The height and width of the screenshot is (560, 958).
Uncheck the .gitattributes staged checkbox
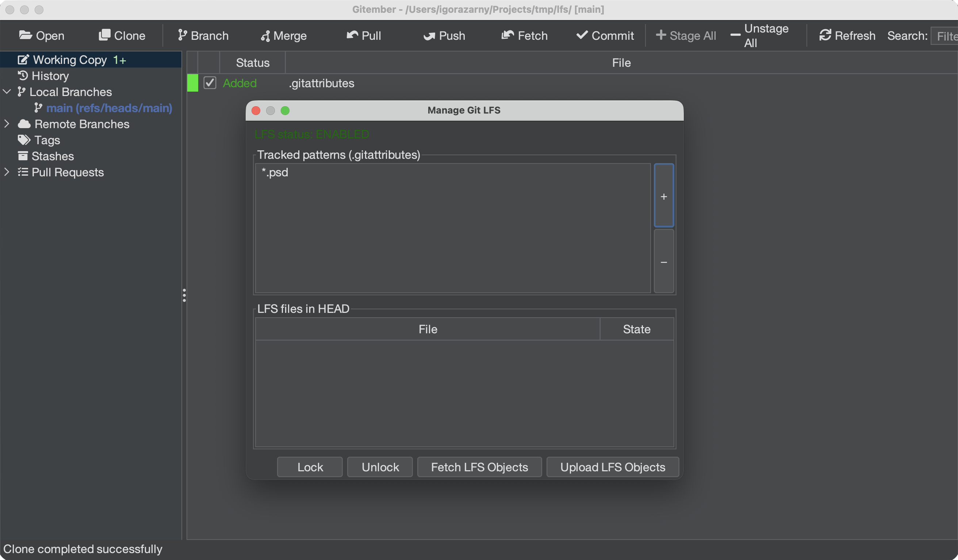tap(210, 83)
